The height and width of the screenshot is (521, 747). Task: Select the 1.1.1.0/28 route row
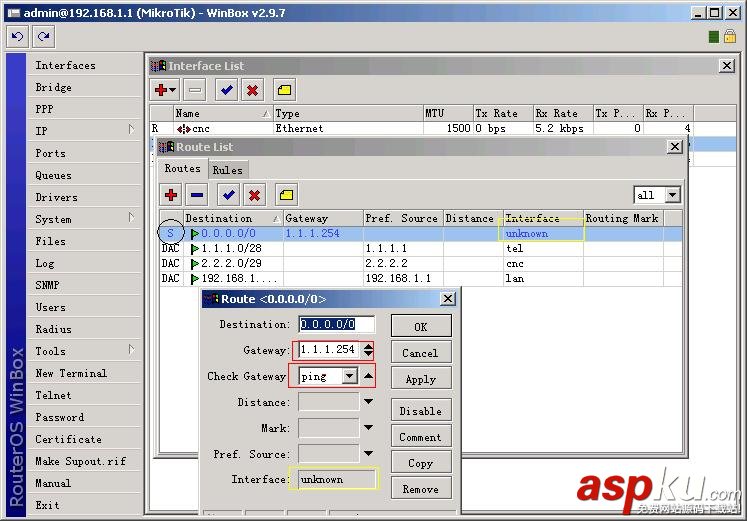pyautogui.click(x=421, y=248)
